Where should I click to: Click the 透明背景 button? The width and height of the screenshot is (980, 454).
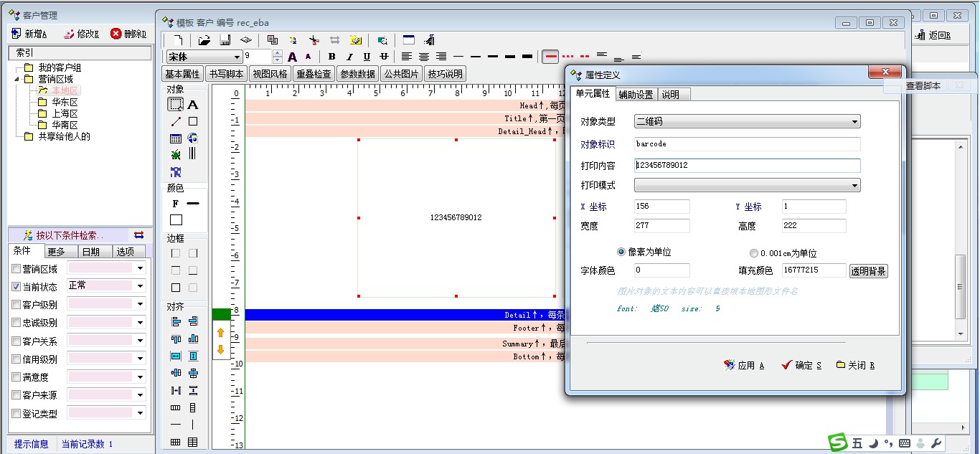click(x=868, y=271)
